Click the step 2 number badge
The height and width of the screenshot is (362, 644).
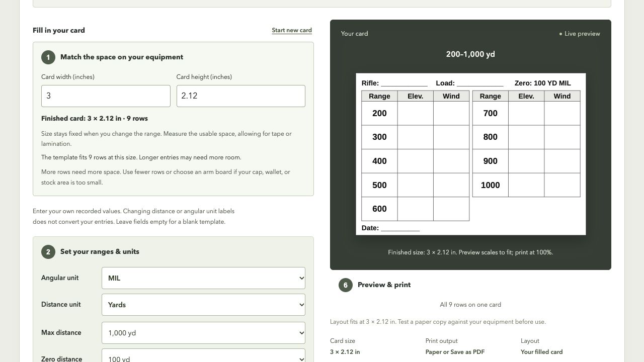tap(48, 252)
